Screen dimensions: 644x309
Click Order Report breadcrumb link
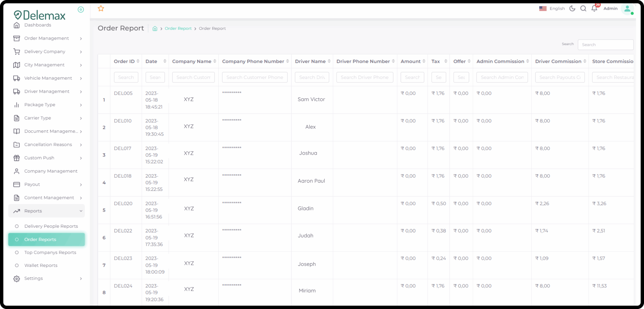(x=178, y=29)
